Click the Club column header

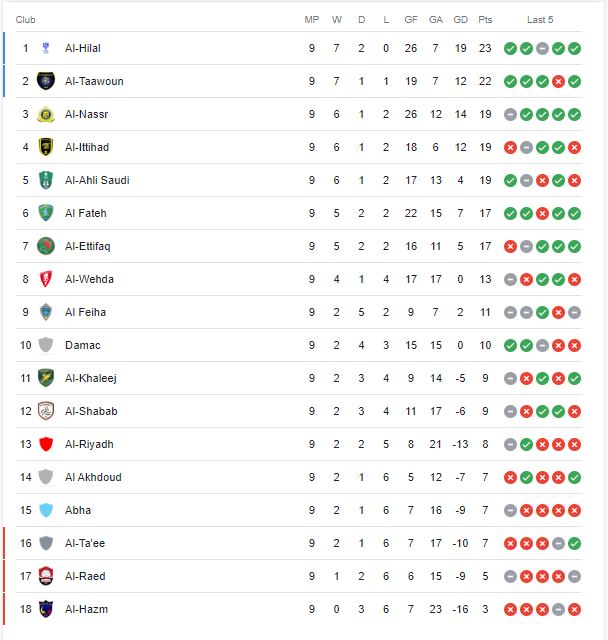[26, 20]
